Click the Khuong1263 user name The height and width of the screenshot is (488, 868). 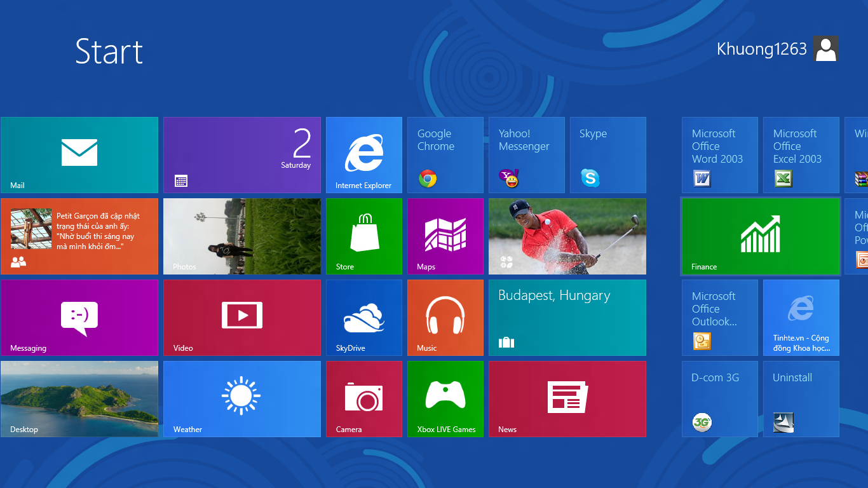point(761,49)
